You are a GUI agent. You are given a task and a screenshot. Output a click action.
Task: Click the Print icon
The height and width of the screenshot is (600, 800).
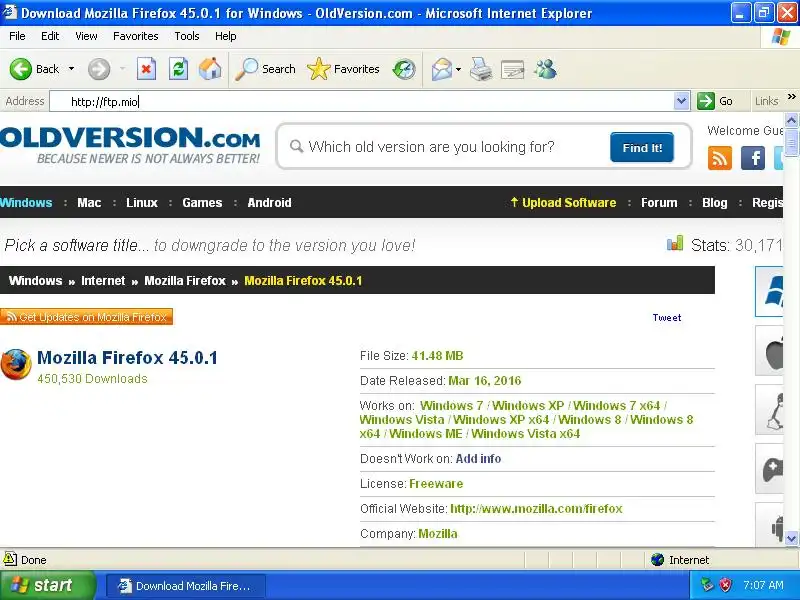[x=481, y=69]
